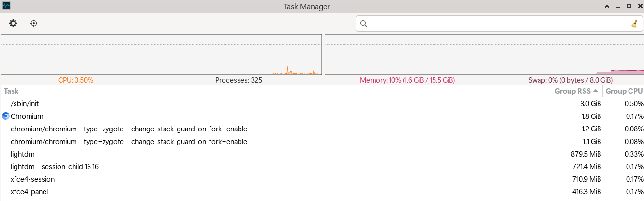The image size is (644, 201).
Task: Select lightdm --session-child 13 16 row
Action: [322, 167]
